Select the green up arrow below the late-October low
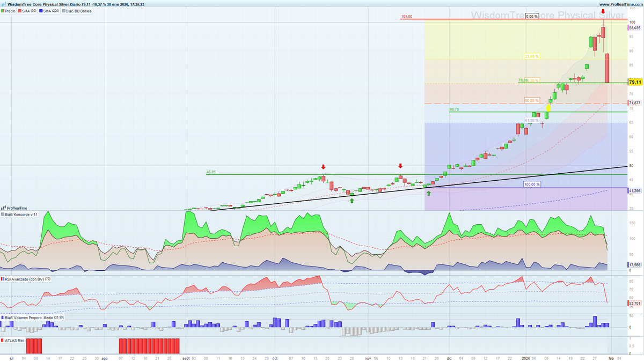The width and height of the screenshot is (644, 362). [352, 200]
